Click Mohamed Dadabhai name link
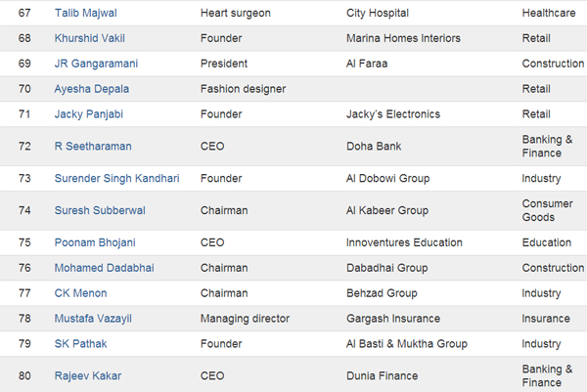This screenshot has width=587, height=392. pos(104,268)
